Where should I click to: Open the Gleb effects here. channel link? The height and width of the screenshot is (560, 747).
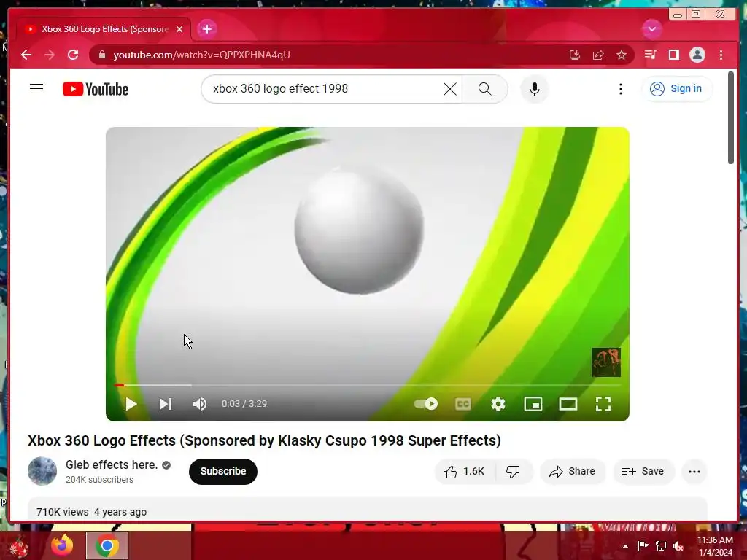(112, 464)
